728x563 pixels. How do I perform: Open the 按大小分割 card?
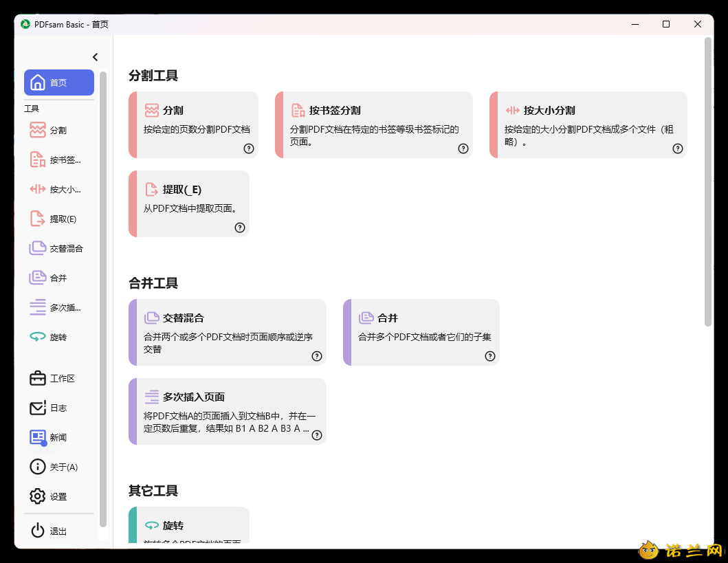point(588,124)
